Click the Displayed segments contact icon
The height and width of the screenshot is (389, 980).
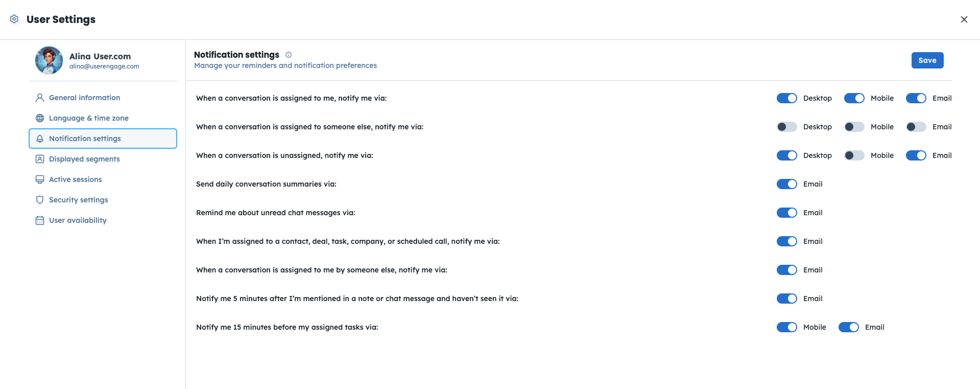(40, 159)
